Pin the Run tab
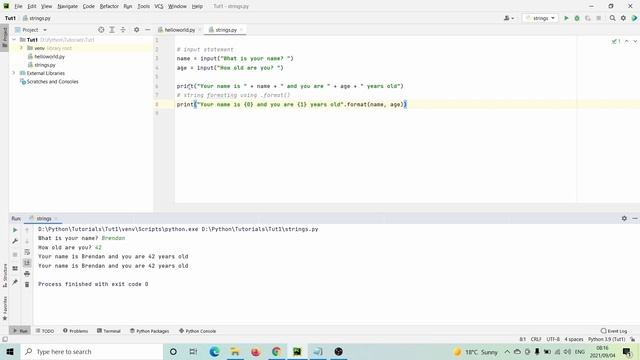The image size is (640, 360). click(x=15, y=282)
